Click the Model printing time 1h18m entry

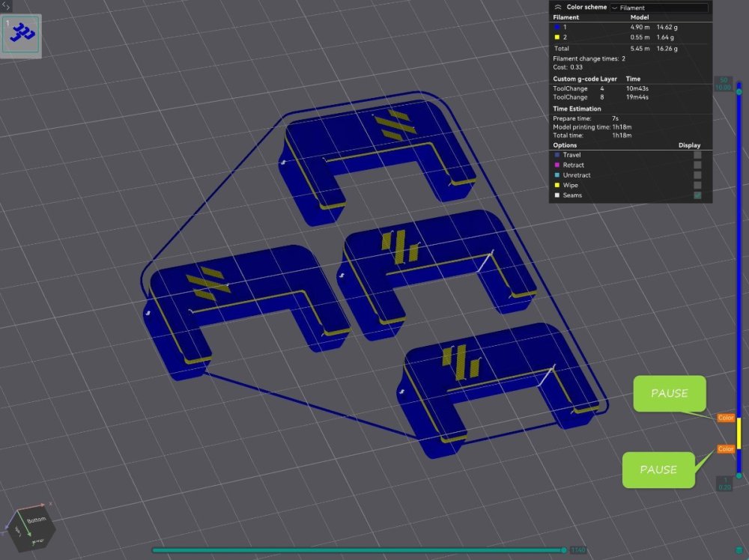tap(592, 127)
